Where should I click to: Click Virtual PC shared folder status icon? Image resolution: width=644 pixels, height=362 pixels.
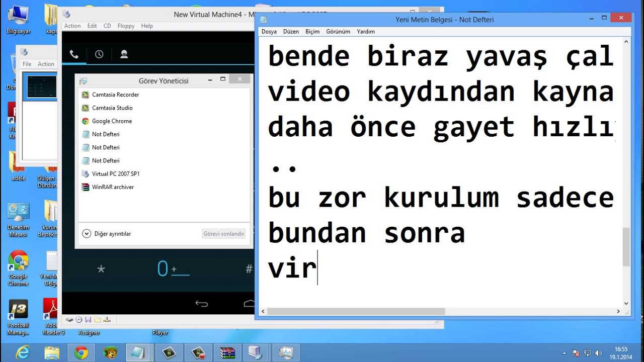point(97,319)
